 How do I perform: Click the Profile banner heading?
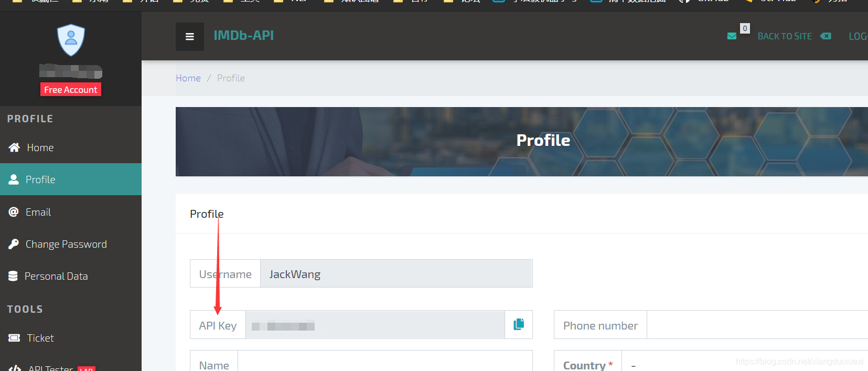tap(543, 140)
